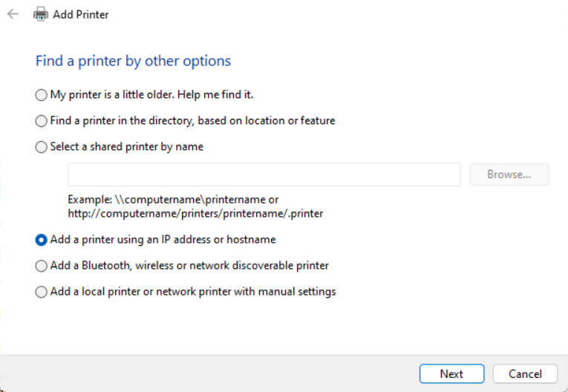Choose local printer with manual settings radio circle
568x392 pixels.
[x=41, y=292]
